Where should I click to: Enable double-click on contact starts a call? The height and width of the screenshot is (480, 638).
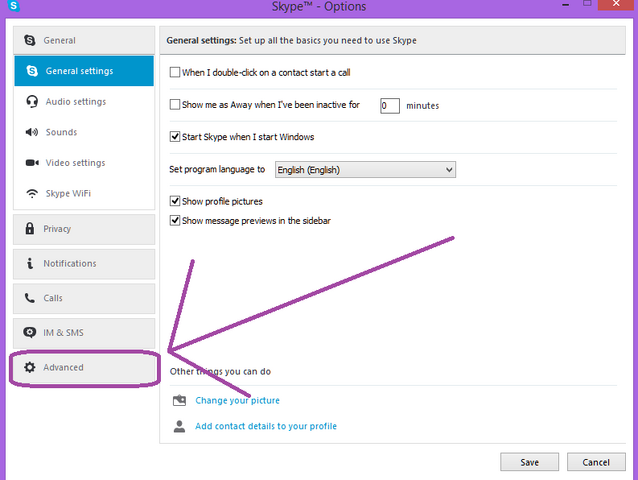click(175, 72)
